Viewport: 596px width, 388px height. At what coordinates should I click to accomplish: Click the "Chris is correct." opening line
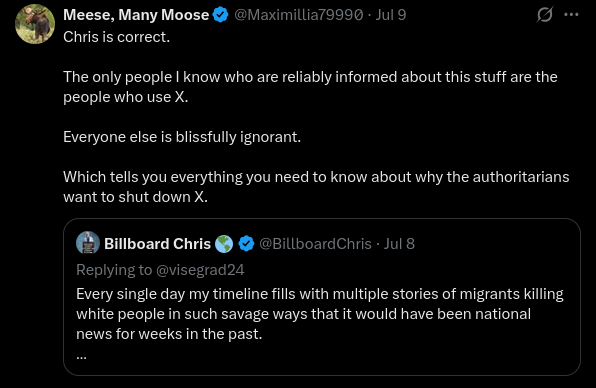[x=116, y=37]
